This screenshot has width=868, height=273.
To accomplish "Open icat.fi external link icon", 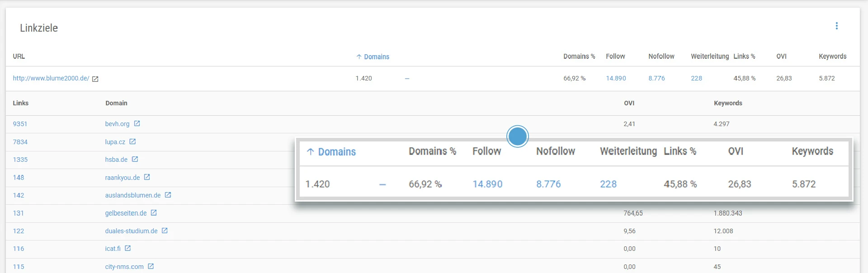I will [128, 248].
